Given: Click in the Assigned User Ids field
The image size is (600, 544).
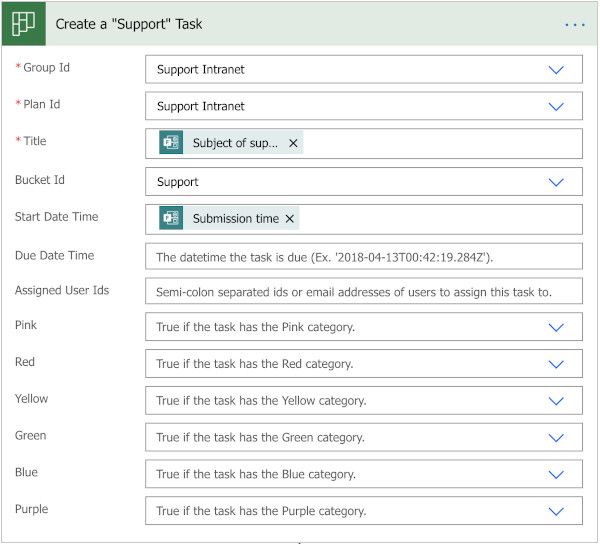Looking at the screenshot, I should [x=364, y=291].
